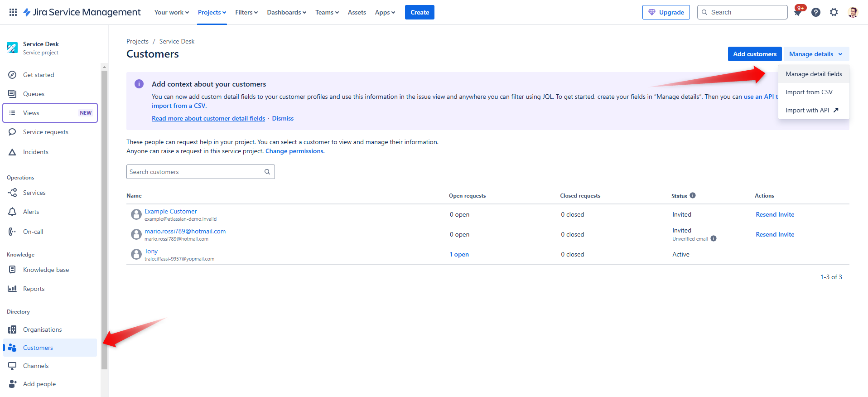Open Tony's 1 open requests link
The image size is (868, 397).
pos(459,254)
